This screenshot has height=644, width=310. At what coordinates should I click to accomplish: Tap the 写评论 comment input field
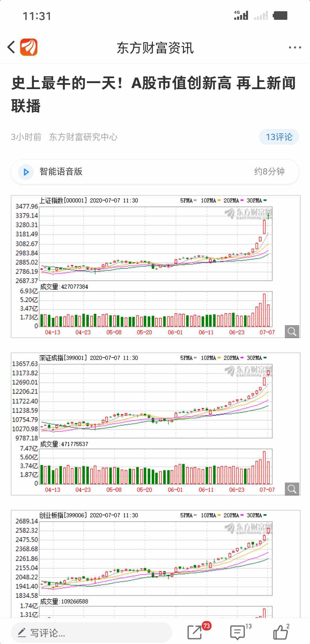click(x=91, y=632)
